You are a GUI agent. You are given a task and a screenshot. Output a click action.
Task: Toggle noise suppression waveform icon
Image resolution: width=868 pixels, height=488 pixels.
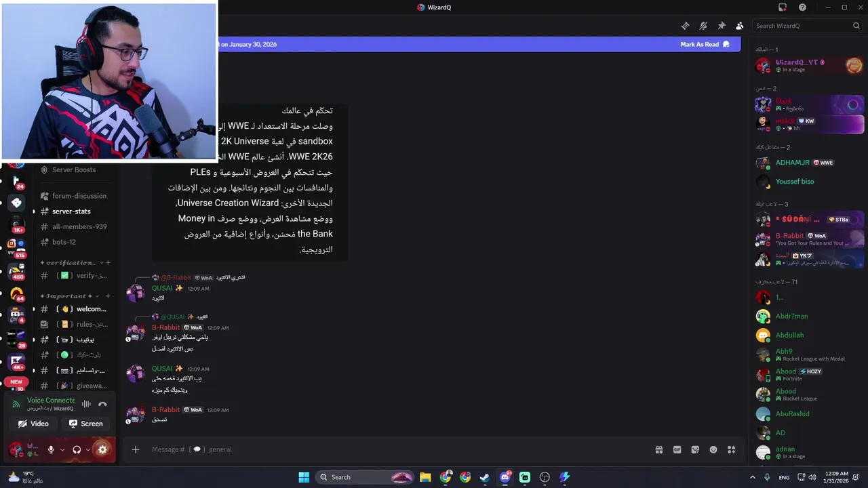86,404
